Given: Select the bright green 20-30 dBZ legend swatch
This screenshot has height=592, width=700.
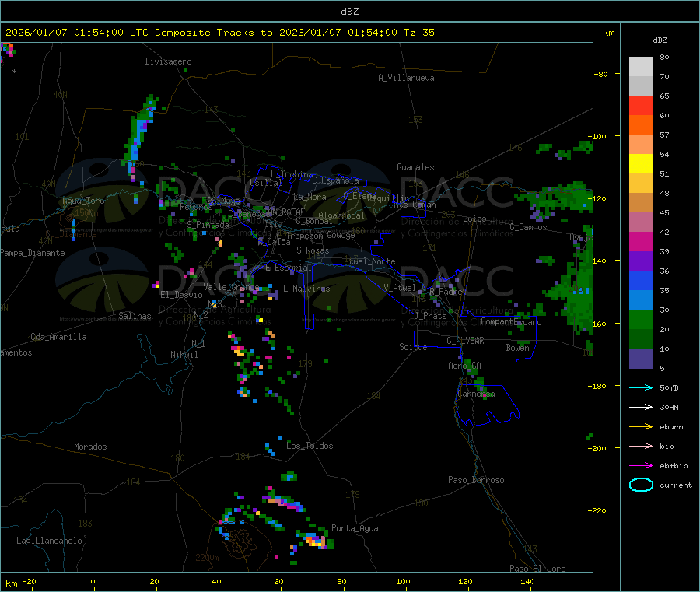Looking at the screenshot, I should click(x=641, y=319).
